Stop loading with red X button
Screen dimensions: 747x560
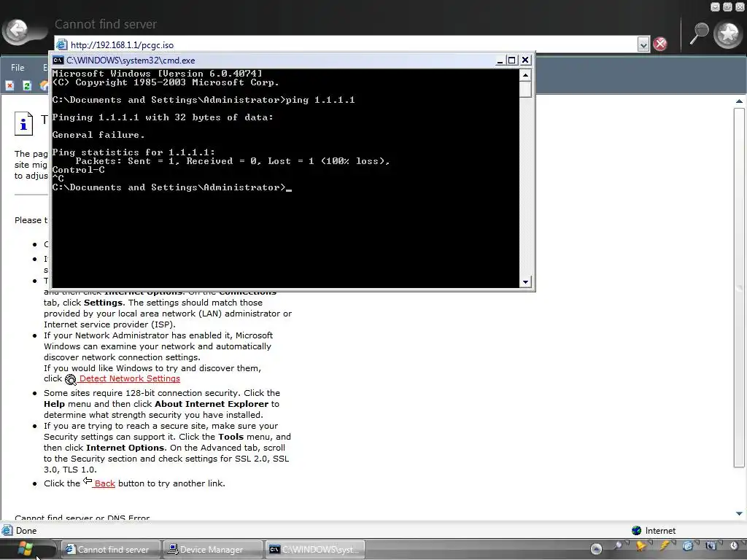659,44
